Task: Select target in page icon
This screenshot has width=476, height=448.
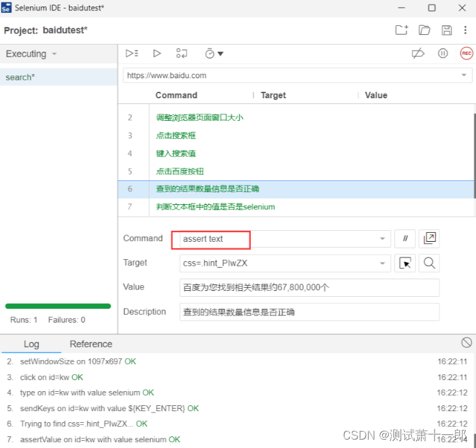Action: [405, 263]
